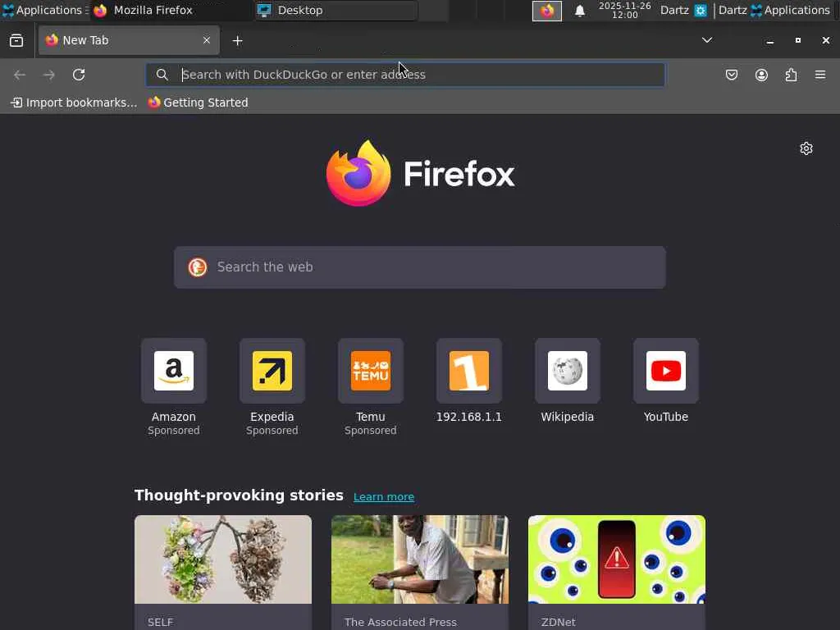Open the Pocket save icon
840x630 pixels.
pyautogui.click(x=731, y=75)
